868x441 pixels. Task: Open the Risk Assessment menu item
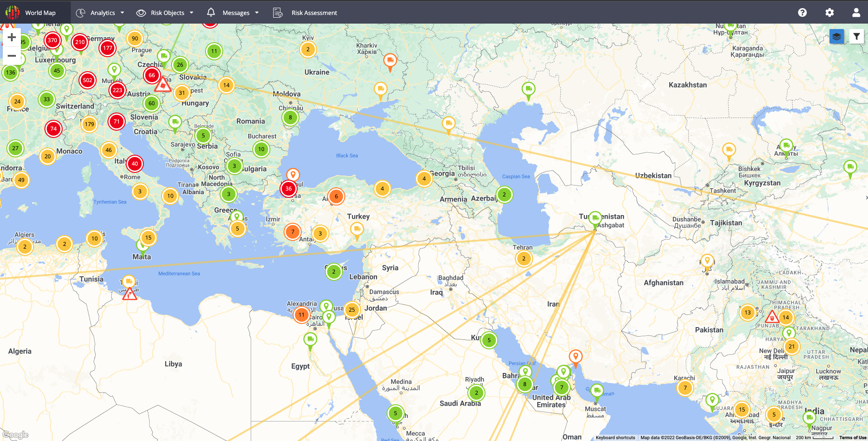[x=305, y=13]
